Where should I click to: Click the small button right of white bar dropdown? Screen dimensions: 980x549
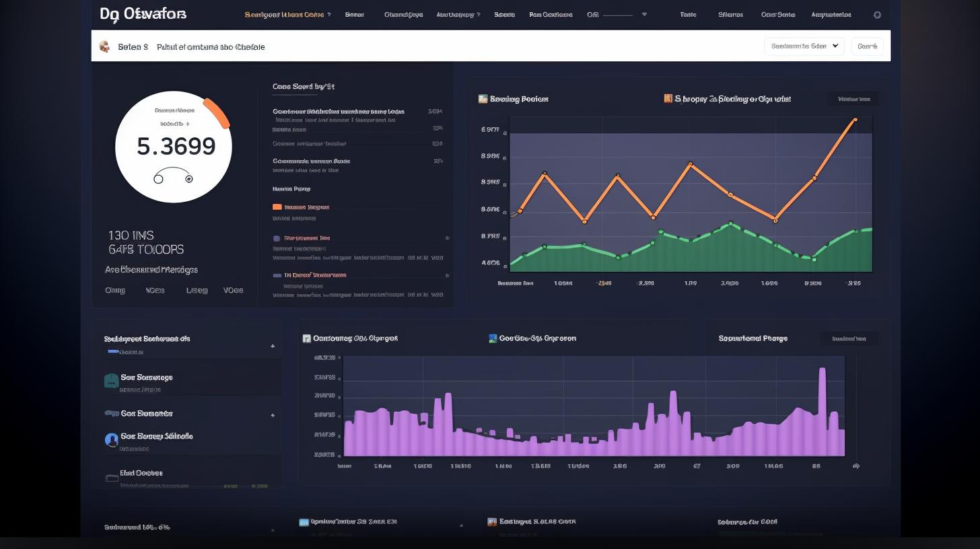(x=867, y=46)
